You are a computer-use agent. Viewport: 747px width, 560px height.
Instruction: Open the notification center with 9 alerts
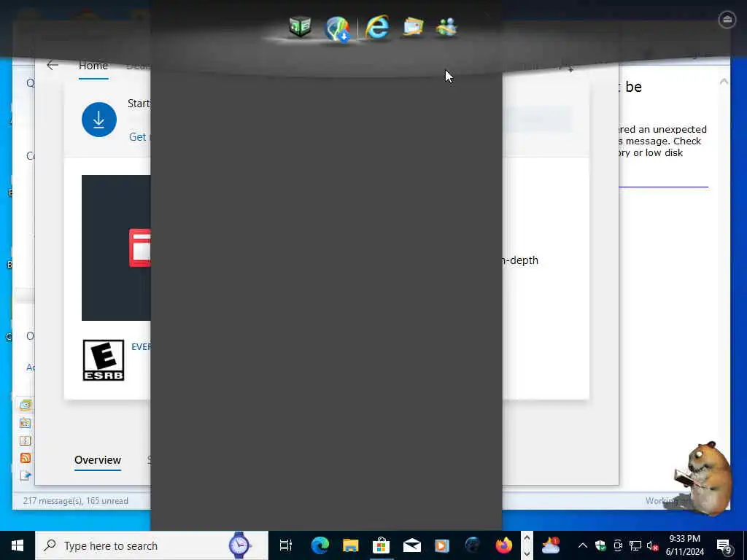724,546
